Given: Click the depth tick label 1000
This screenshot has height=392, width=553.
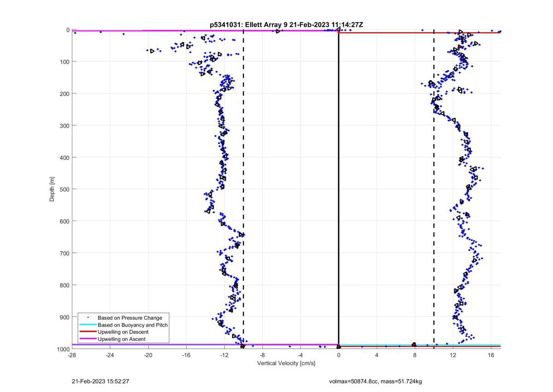Looking at the screenshot, I should click(x=64, y=349).
